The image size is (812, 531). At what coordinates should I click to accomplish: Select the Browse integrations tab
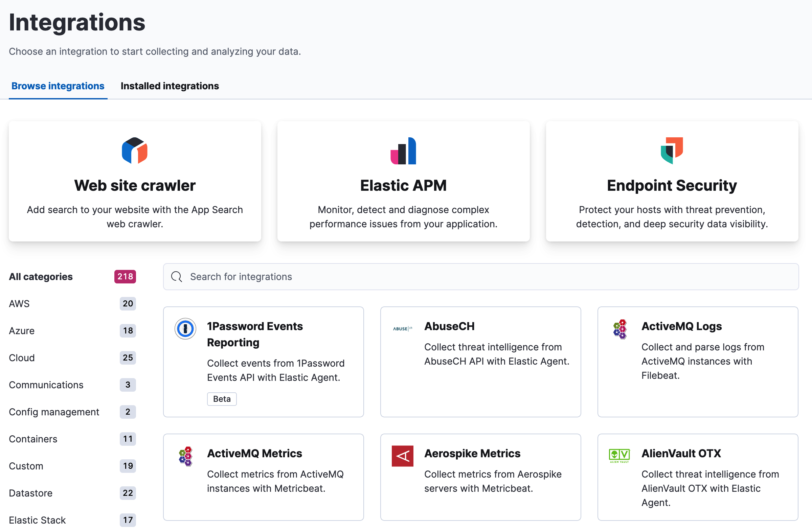click(x=58, y=86)
